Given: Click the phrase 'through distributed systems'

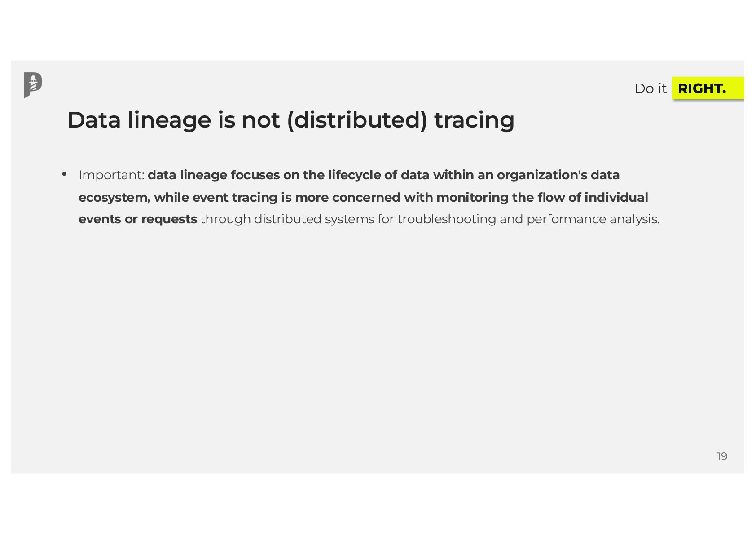Looking at the screenshot, I should click(x=287, y=219).
